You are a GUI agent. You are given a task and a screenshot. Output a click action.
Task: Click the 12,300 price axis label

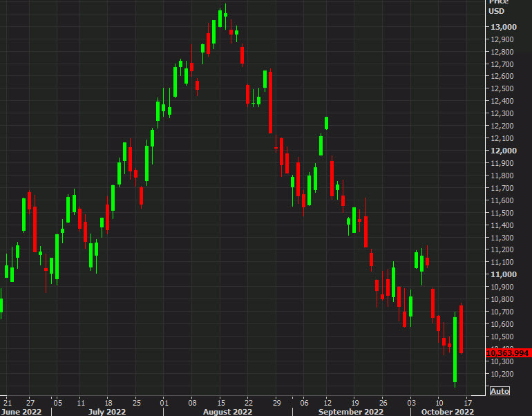pos(502,113)
